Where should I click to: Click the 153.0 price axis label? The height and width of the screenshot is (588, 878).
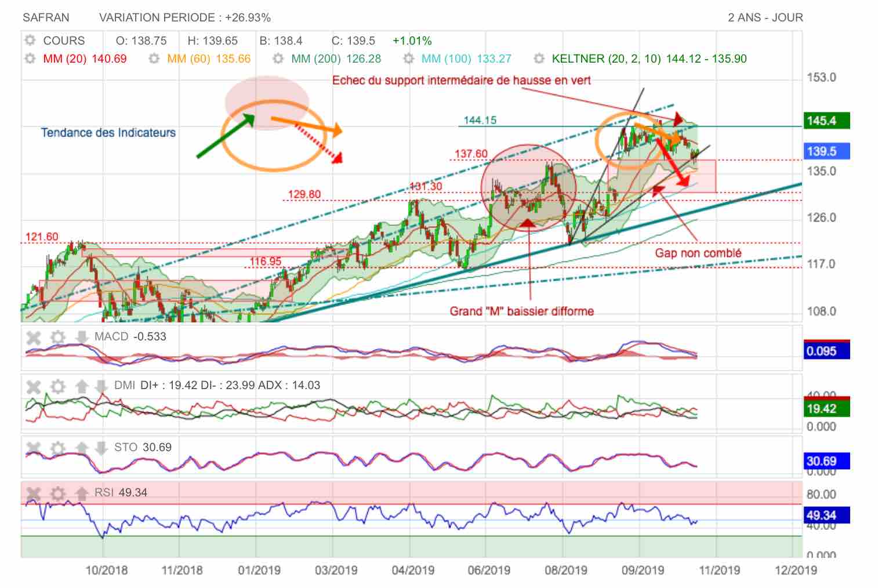(822, 78)
